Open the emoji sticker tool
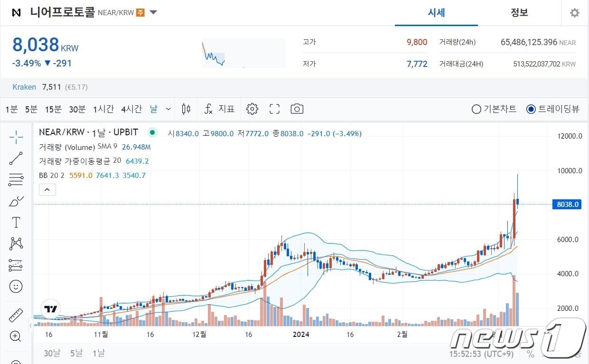 (16, 286)
